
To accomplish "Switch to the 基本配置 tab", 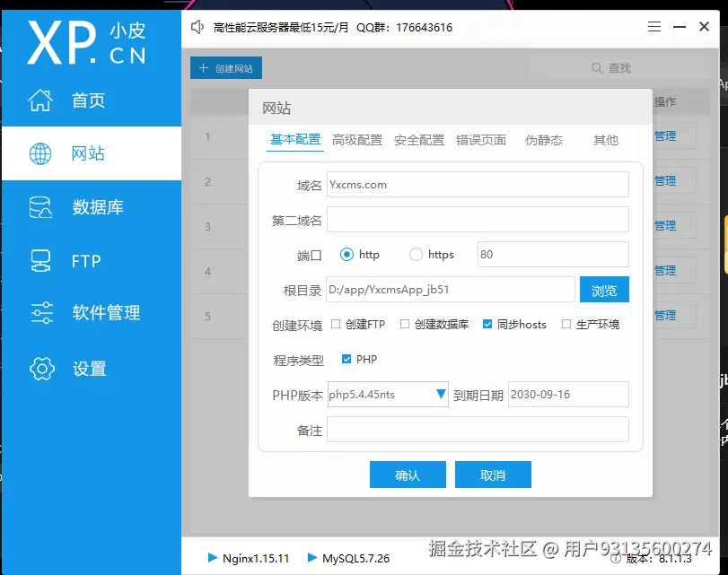I will [295, 139].
